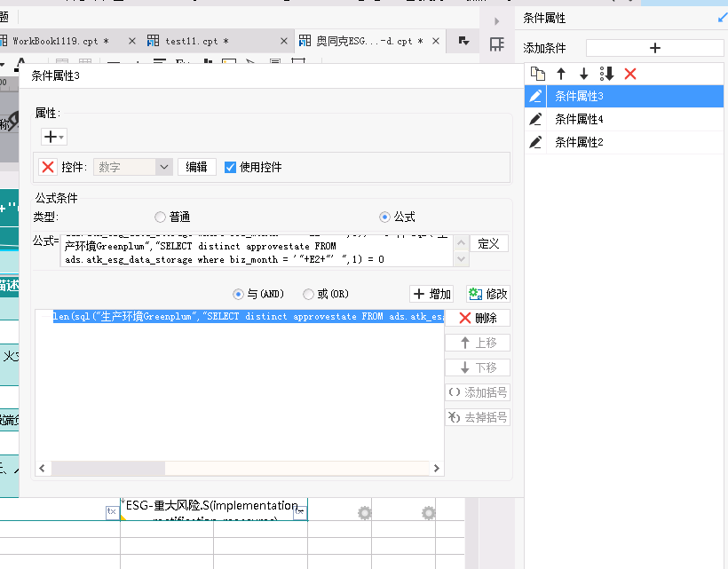Select the 普通 type radio button
Screen dimensions: 728x569
click(160, 217)
